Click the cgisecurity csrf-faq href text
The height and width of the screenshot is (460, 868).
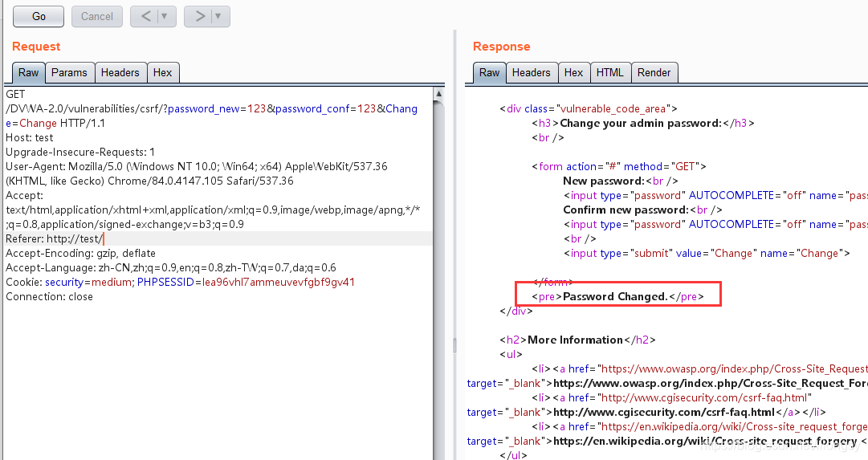704,398
